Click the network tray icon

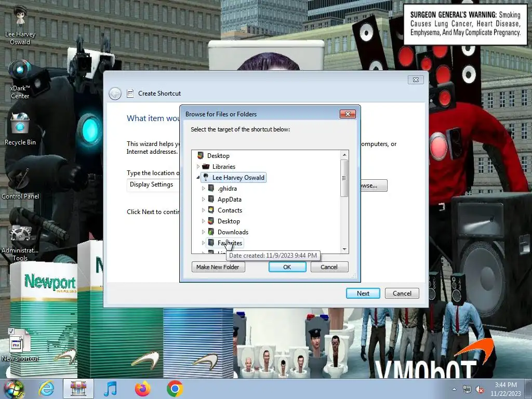(467, 390)
